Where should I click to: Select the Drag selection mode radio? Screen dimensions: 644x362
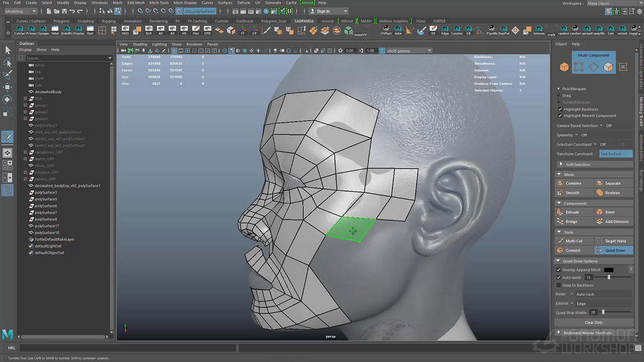point(559,96)
